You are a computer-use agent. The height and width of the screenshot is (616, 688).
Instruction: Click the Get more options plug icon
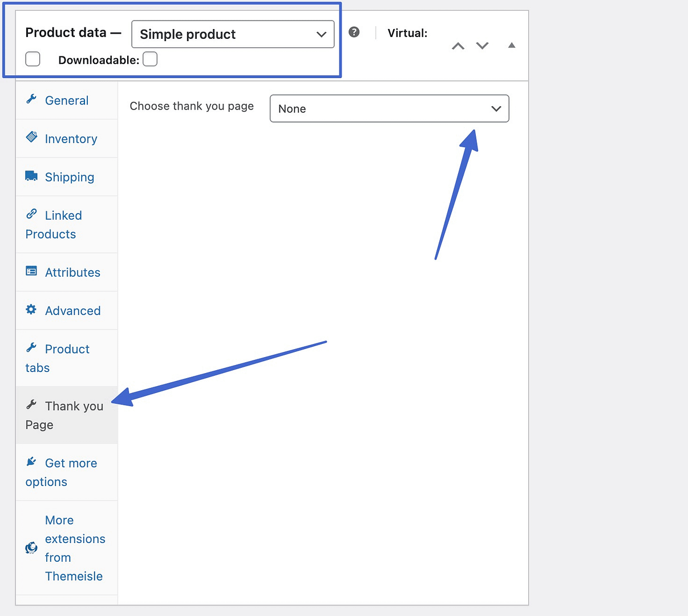tap(31, 462)
